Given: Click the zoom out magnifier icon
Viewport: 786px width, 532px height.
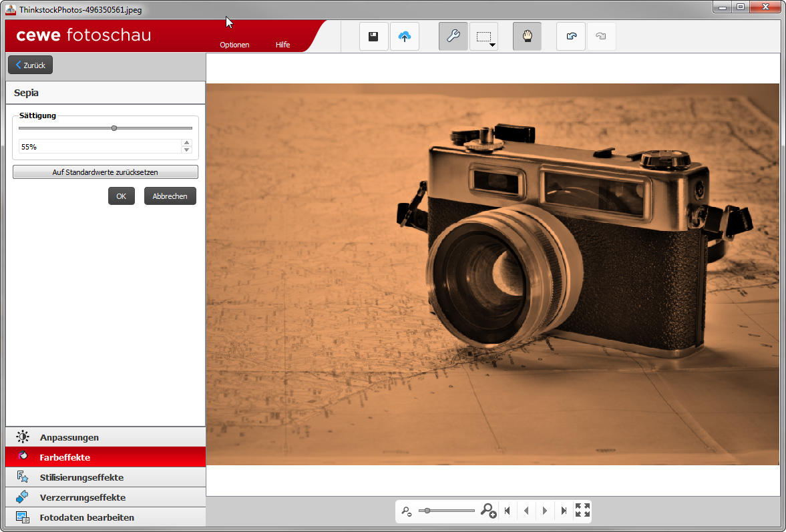Looking at the screenshot, I should [406, 511].
